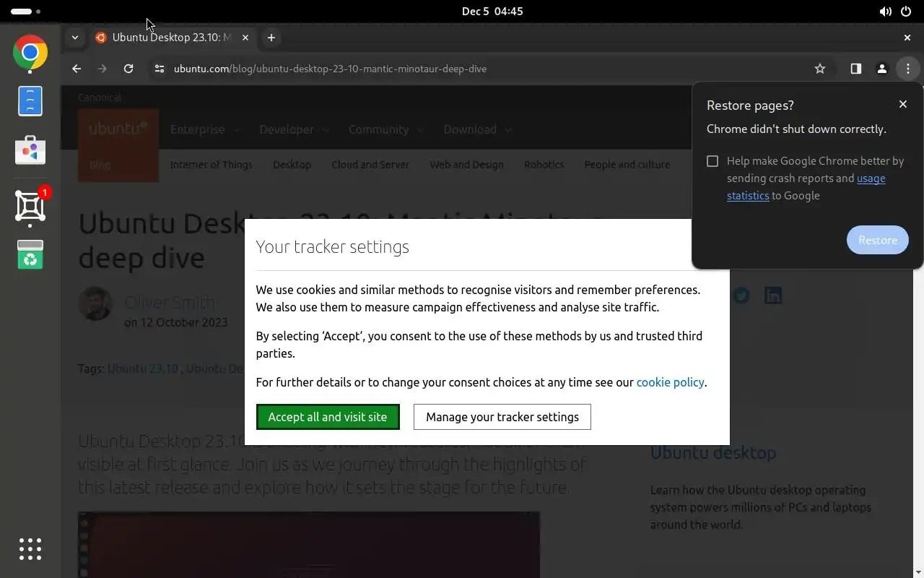Open the Desktop blog category
This screenshot has width=924, height=578.
click(292, 165)
